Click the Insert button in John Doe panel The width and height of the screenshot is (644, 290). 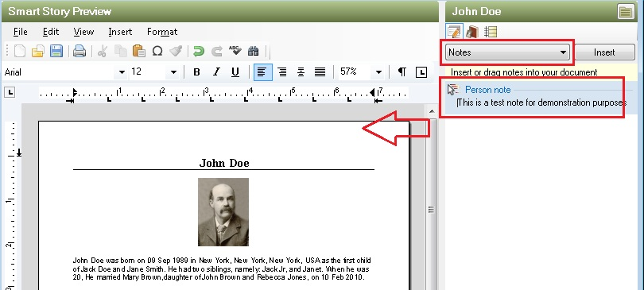(x=604, y=52)
